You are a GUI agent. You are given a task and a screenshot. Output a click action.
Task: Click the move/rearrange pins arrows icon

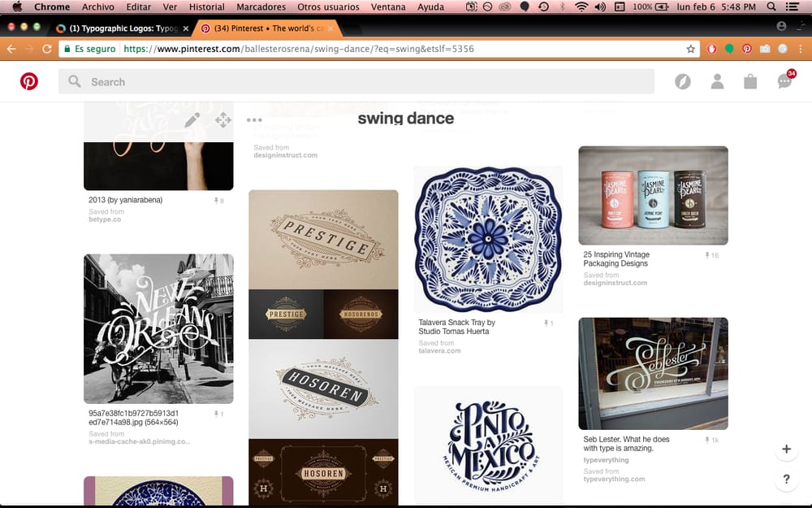(x=223, y=119)
